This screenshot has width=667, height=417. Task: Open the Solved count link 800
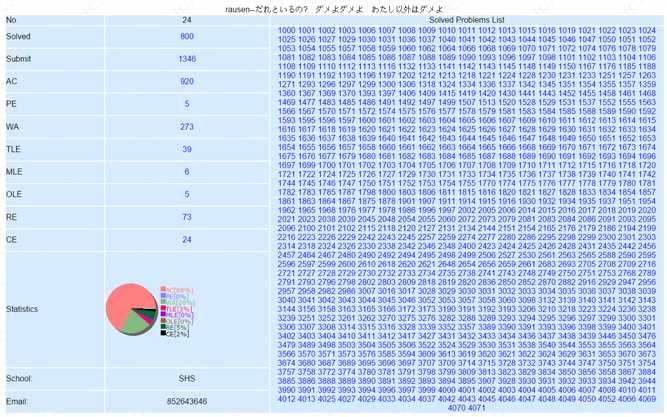point(187,37)
